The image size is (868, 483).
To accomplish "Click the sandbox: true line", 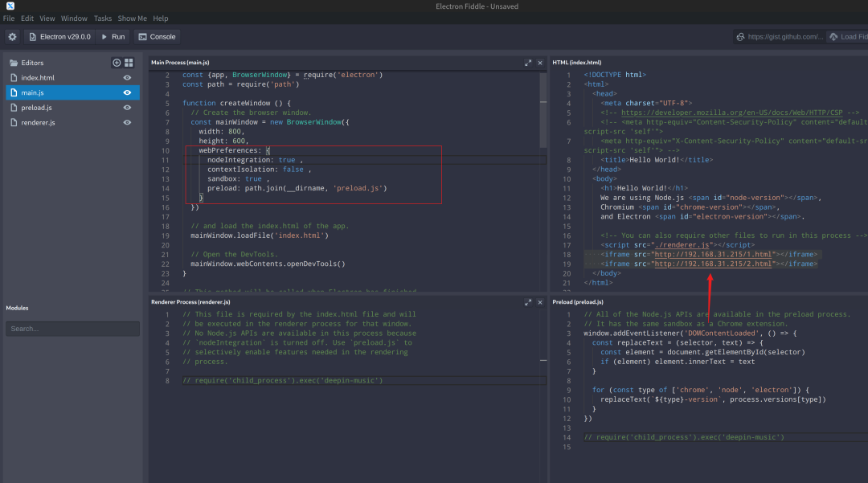I will (x=238, y=178).
